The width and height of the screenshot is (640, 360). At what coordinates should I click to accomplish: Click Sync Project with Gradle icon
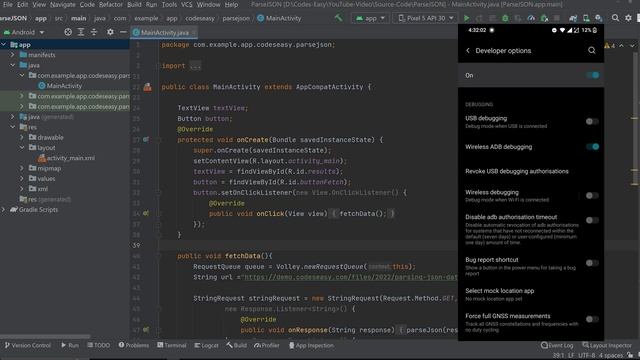[x=573, y=18]
